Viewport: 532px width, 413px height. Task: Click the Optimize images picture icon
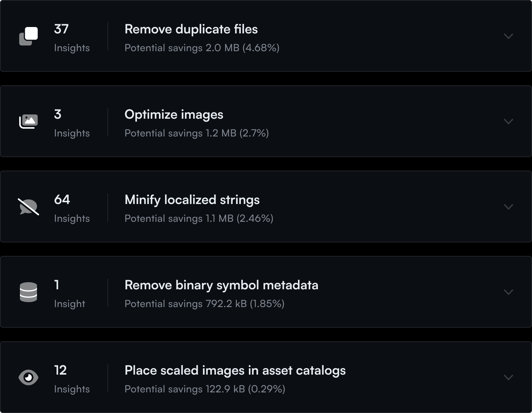[28, 122]
